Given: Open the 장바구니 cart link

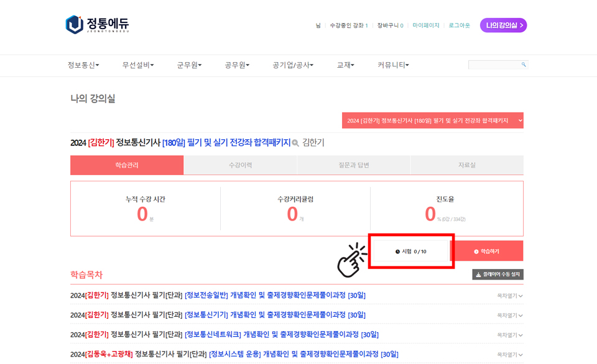Looking at the screenshot, I should [x=390, y=25].
